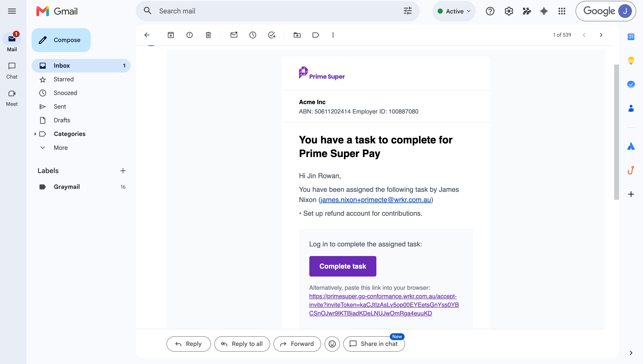
Task: Click the email vertical scrollbar
Action: pyautogui.click(x=617, y=132)
